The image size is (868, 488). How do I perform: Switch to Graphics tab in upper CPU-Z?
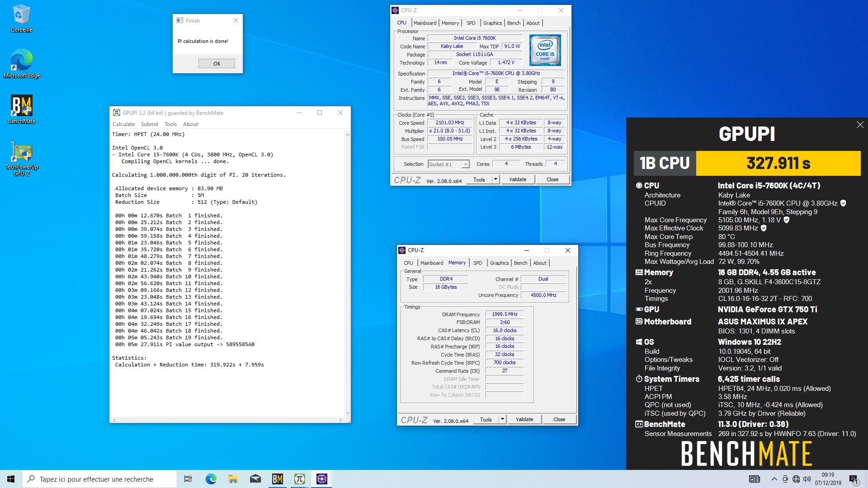pos(492,23)
